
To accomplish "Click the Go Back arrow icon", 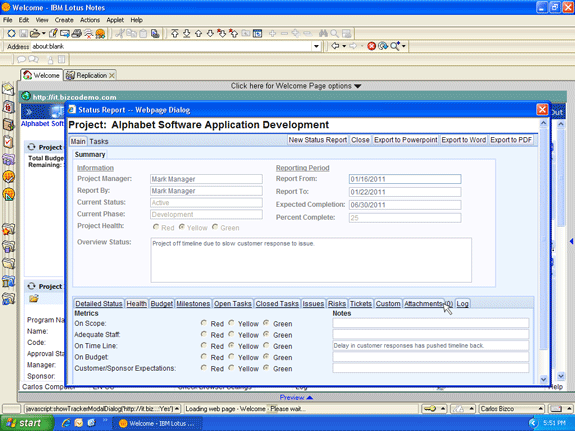I will point(335,46).
